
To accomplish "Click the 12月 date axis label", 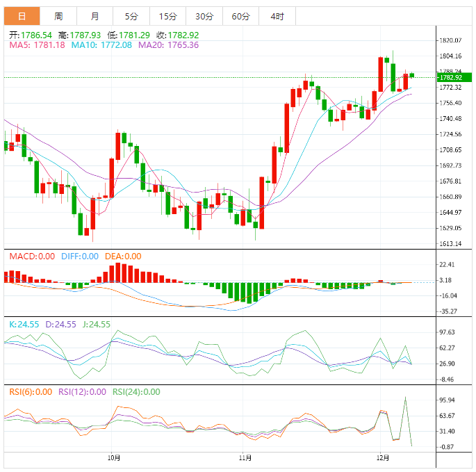I will point(383,457).
